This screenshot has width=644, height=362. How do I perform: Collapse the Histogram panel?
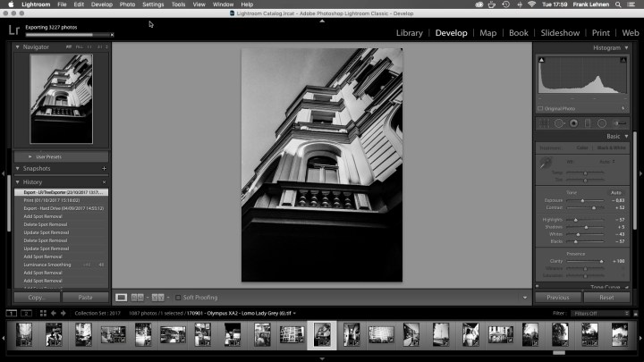627,46
